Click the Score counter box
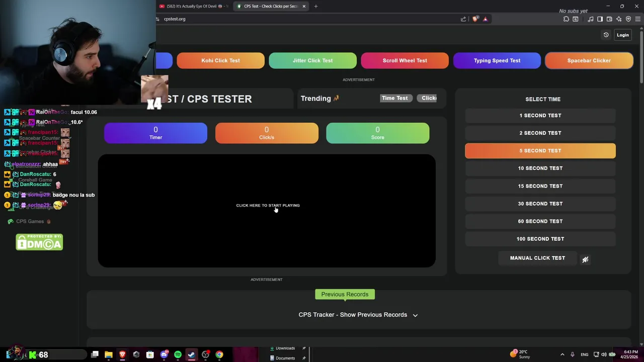This screenshot has width=644, height=362. click(x=377, y=133)
